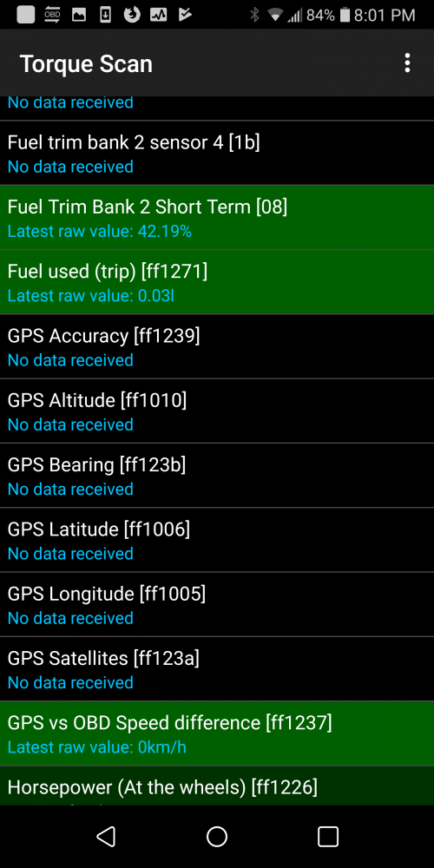Select Fuel trim bank 2 sensor 4 row
This screenshot has width=434, height=868.
pos(217,154)
